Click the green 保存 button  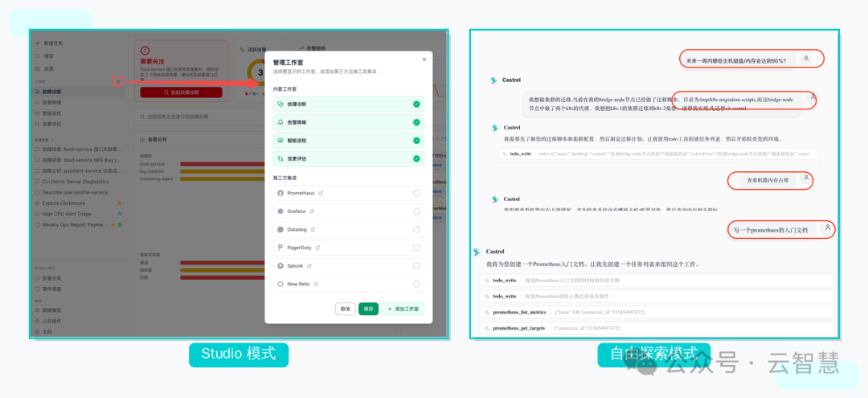click(x=369, y=309)
